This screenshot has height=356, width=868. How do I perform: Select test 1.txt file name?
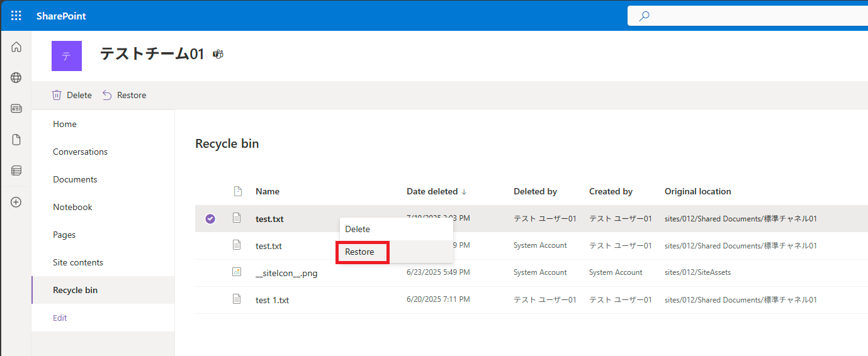pos(272,300)
